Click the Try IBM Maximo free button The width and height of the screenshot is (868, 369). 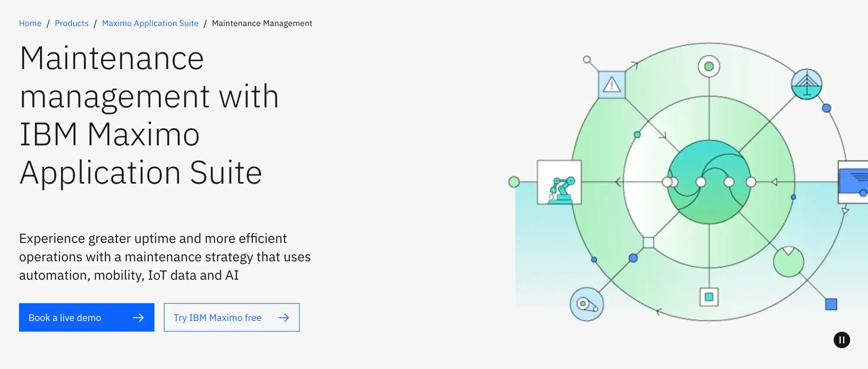pyautogui.click(x=232, y=317)
